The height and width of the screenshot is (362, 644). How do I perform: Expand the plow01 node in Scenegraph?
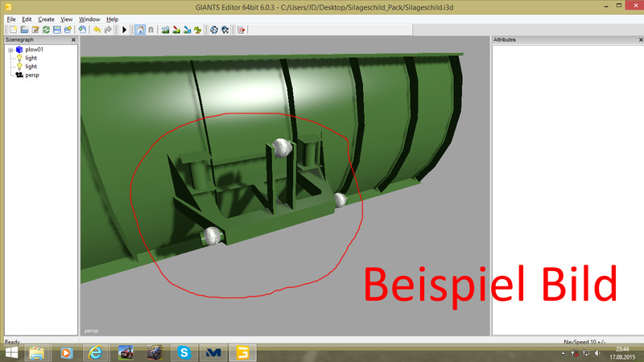pos(10,50)
